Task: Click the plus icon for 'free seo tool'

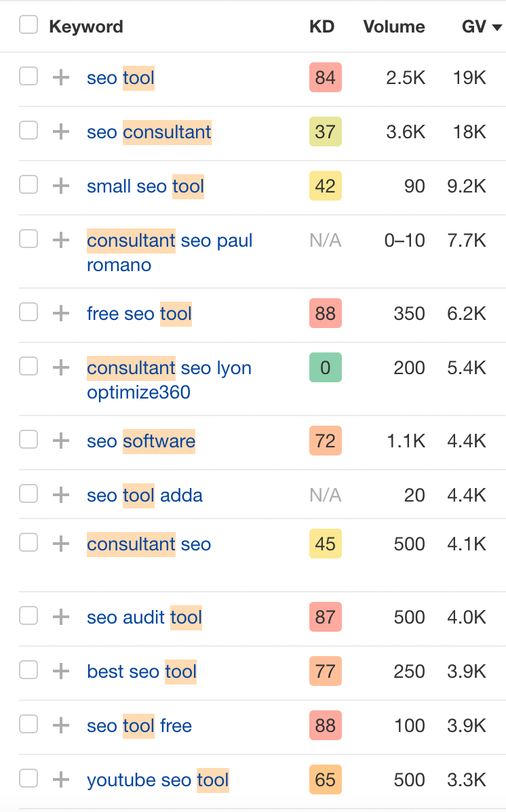Action: (60, 312)
